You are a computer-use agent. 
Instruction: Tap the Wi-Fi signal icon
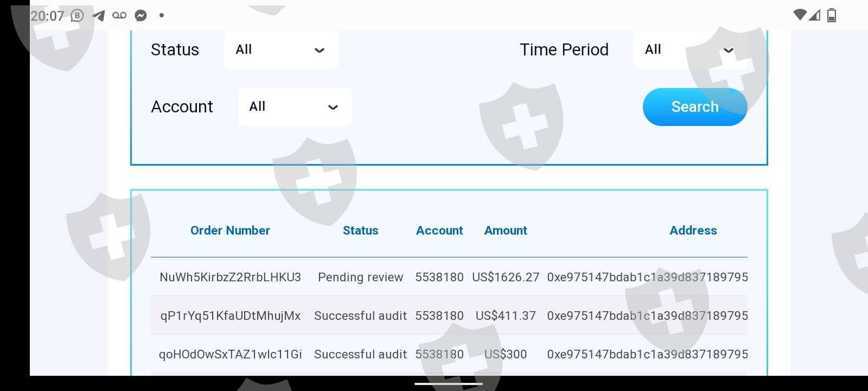click(x=799, y=15)
